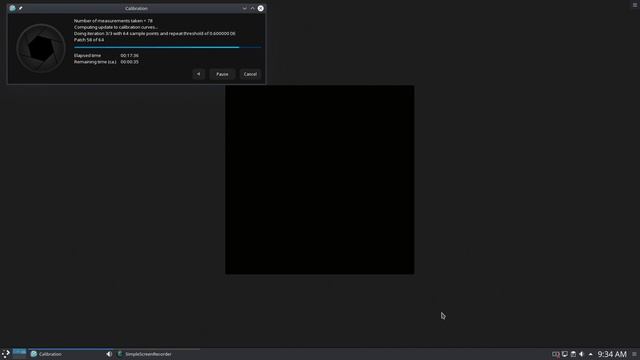Select the virtual desktop pager

[19, 353]
